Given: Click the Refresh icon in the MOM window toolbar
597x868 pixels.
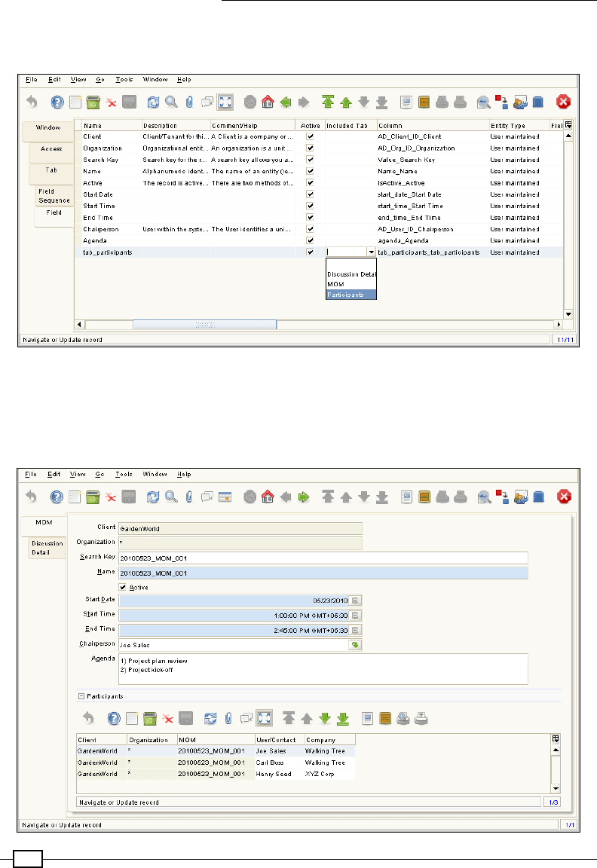Looking at the screenshot, I should [x=153, y=497].
